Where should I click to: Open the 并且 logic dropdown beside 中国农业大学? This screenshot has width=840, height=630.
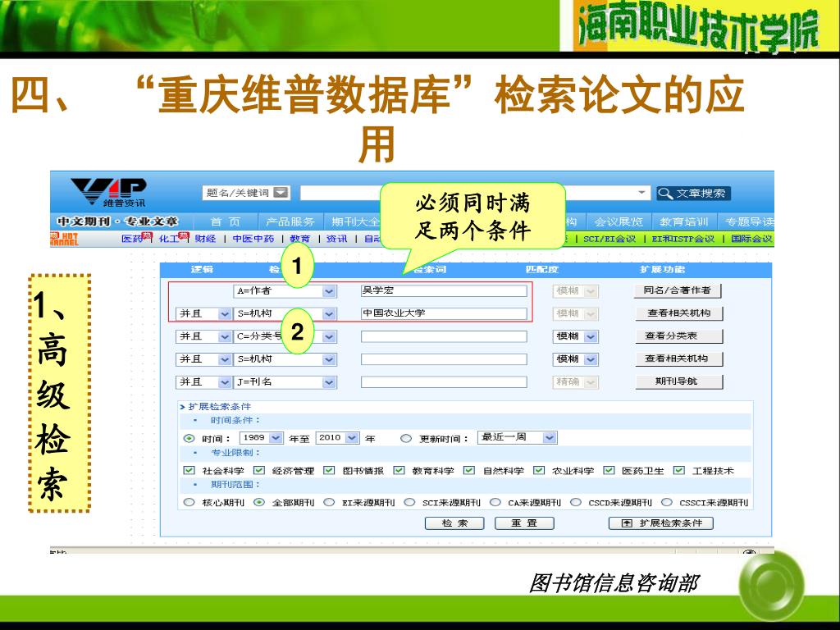tap(225, 314)
